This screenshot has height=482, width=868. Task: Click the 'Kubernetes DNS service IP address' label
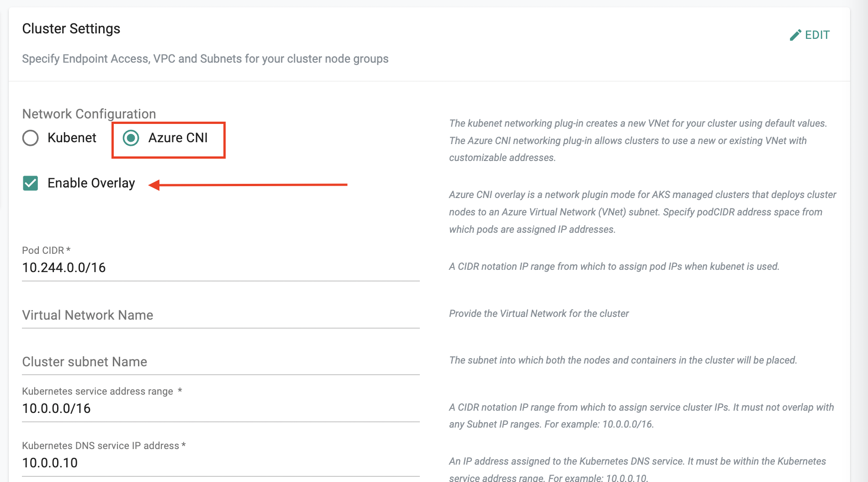point(104,446)
